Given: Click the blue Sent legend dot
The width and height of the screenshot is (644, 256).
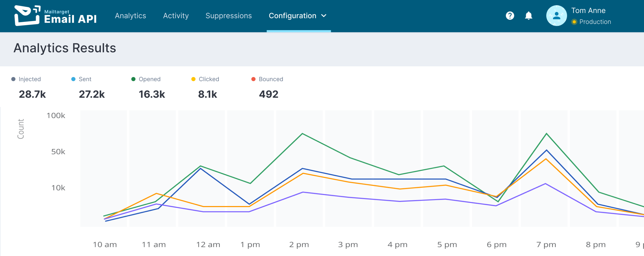Looking at the screenshot, I should coord(73,79).
